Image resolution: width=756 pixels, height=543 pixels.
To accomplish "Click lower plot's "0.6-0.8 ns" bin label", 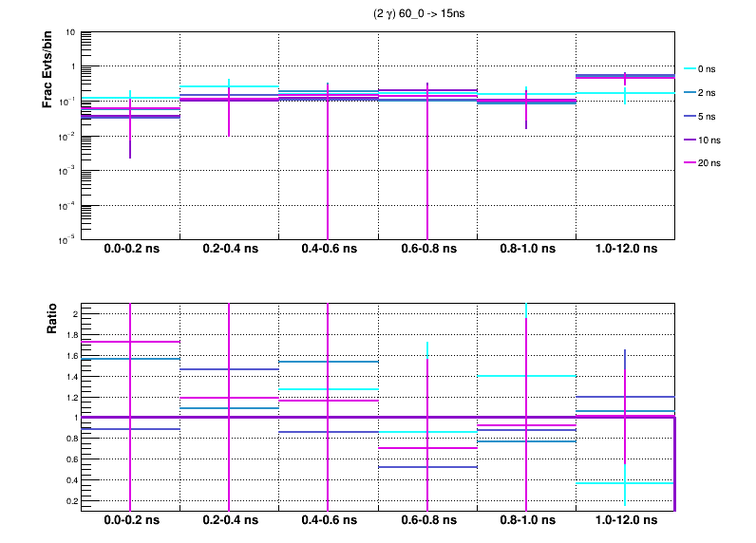I will [426, 522].
